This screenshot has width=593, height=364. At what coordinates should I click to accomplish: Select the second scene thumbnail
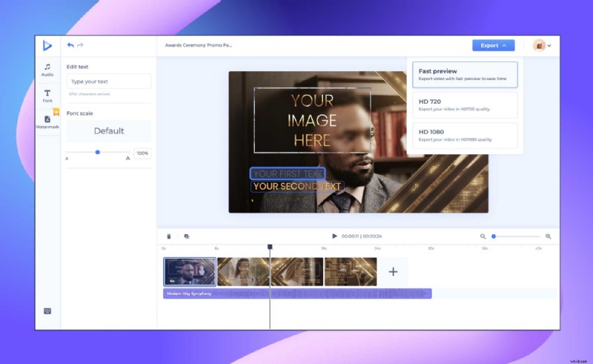(x=243, y=271)
